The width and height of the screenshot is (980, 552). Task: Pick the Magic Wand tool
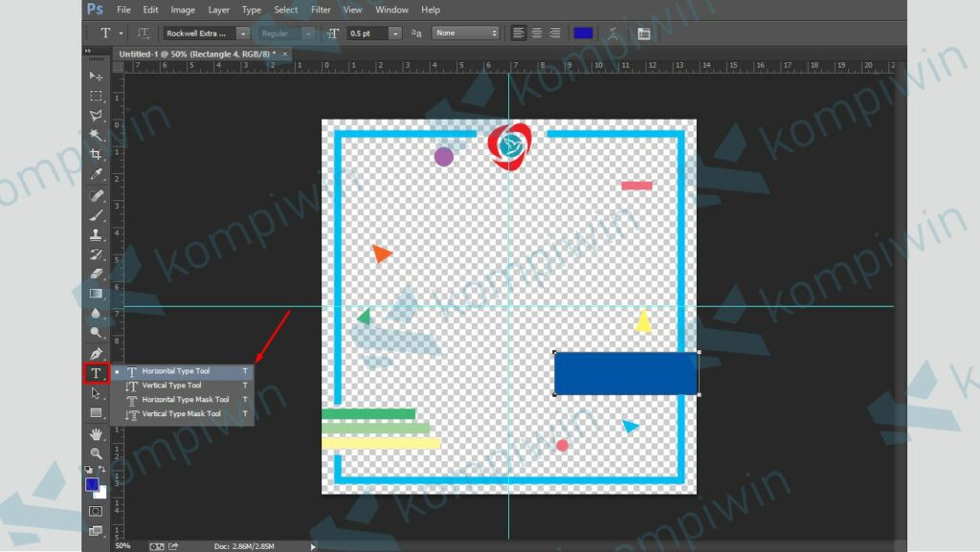[x=96, y=135]
